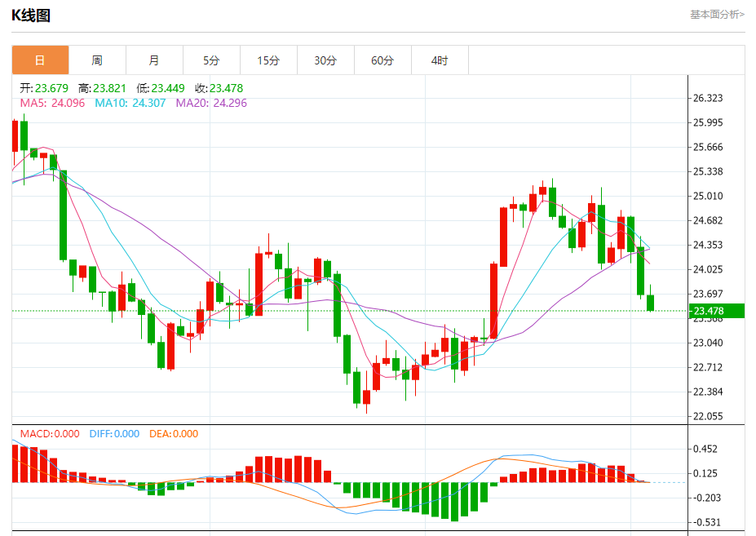Click the -0.531 MACD axis label
Viewport: 756px width, 536px height.
pos(707,522)
